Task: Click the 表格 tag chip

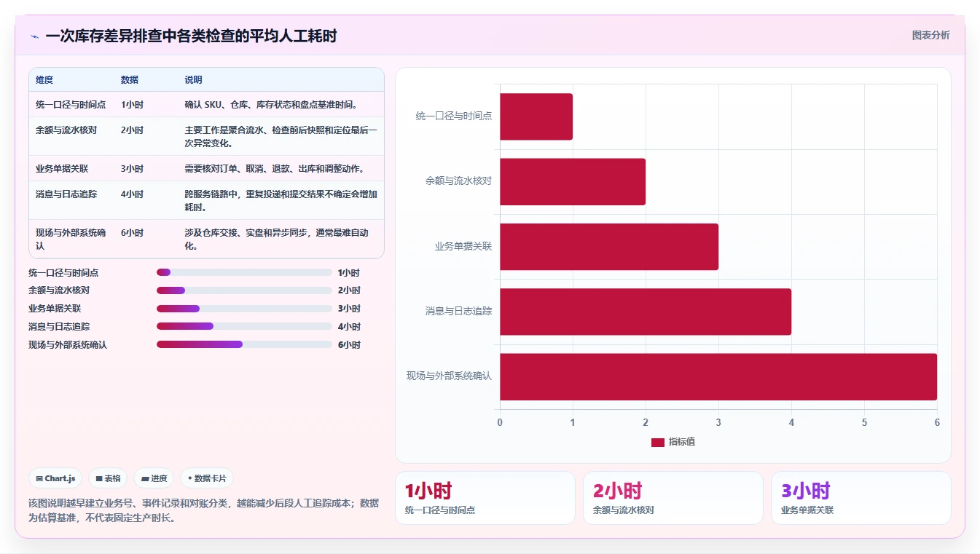Action: (108, 478)
